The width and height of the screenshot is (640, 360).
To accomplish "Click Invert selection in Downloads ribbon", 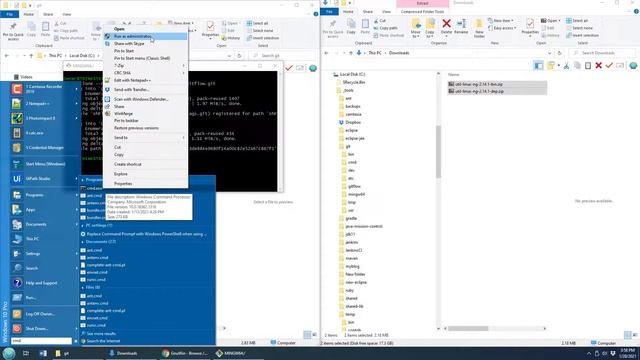I will click(582, 36).
